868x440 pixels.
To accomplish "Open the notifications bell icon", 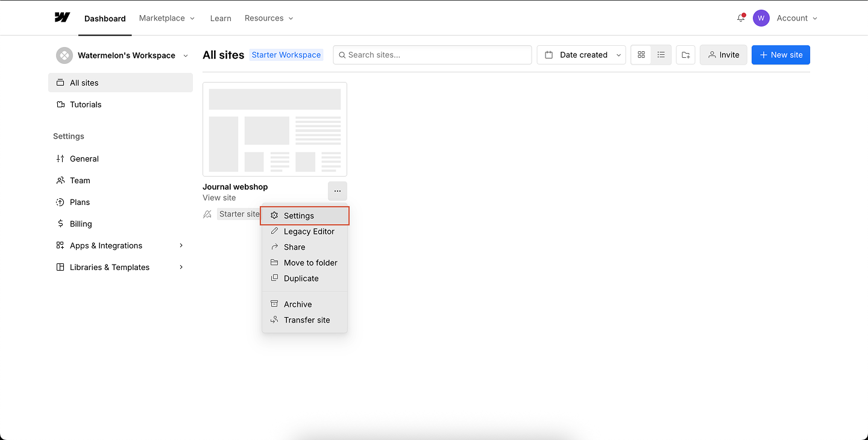I will coord(741,18).
